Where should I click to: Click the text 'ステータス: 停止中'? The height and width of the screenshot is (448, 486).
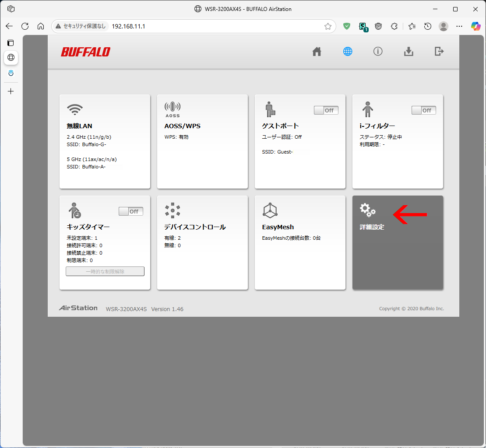(380, 137)
